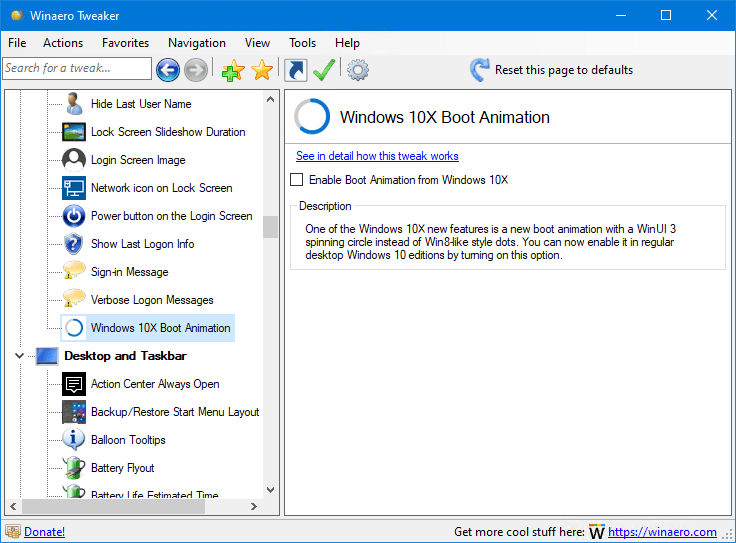Click the Desktop and Taskbar monitor icon

47,356
